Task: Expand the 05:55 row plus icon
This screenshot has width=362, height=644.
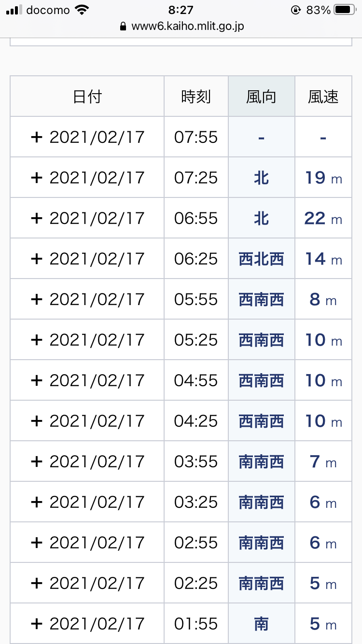Action: click(x=37, y=299)
